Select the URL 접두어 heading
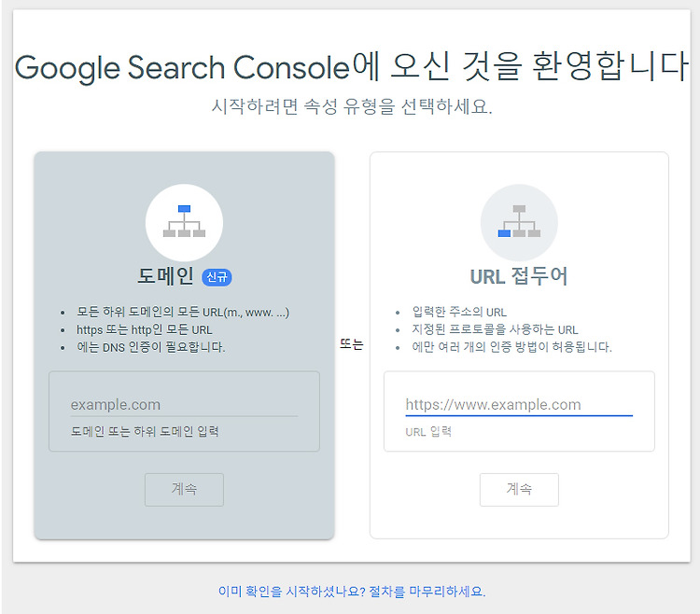This screenshot has width=700, height=614. [x=519, y=276]
